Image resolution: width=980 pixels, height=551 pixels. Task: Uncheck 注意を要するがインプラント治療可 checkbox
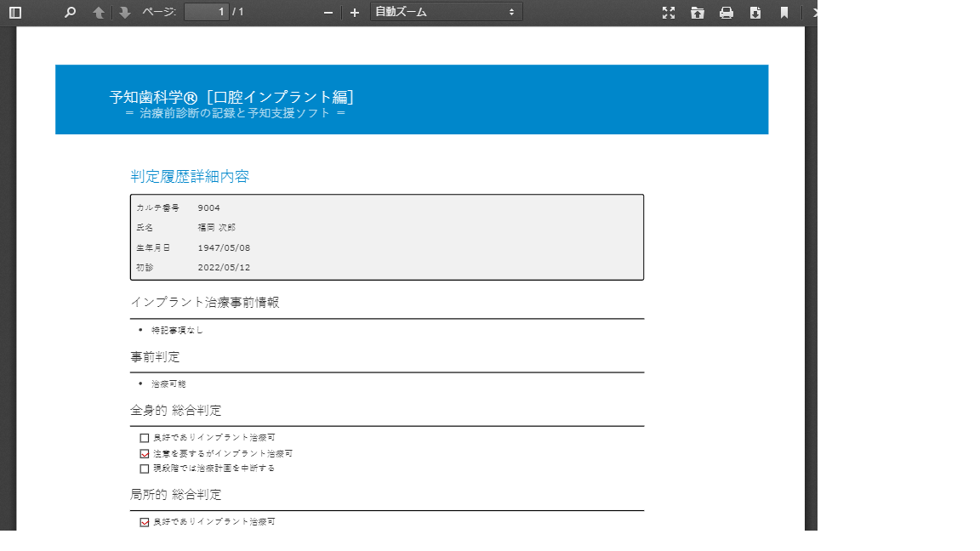click(x=145, y=453)
